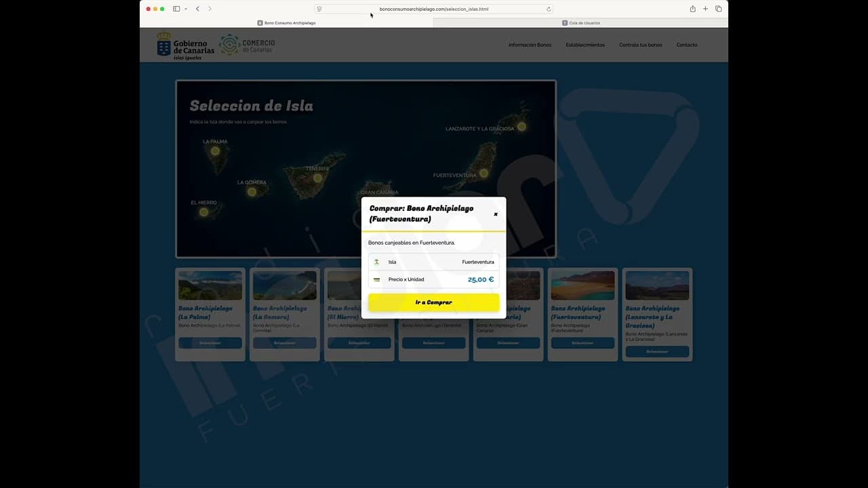Click the back navigation arrow

click(x=197, y=9)
